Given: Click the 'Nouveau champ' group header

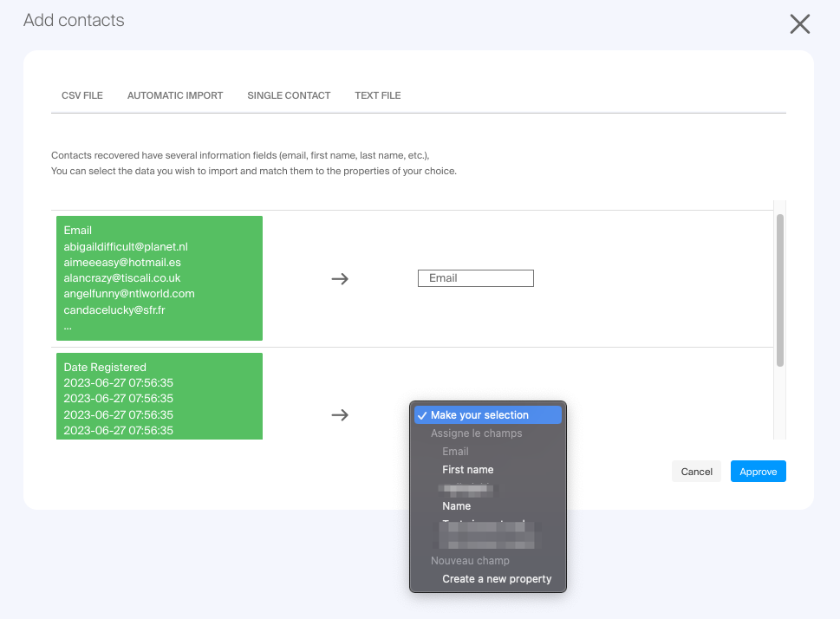Looking at the screenshot, I should [470, 561].
